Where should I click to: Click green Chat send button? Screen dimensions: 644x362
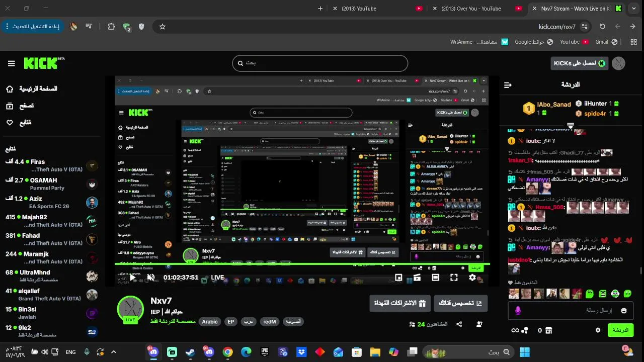click(620, 330)
